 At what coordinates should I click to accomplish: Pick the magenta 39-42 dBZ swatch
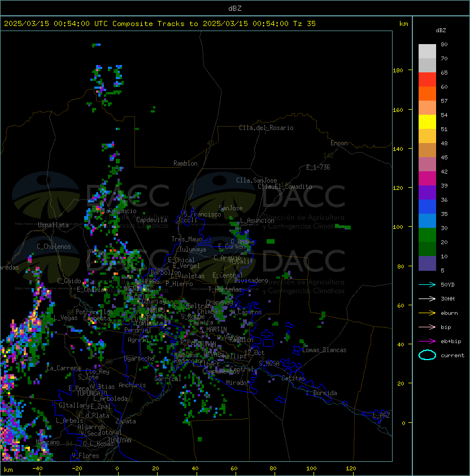point(427,179)
